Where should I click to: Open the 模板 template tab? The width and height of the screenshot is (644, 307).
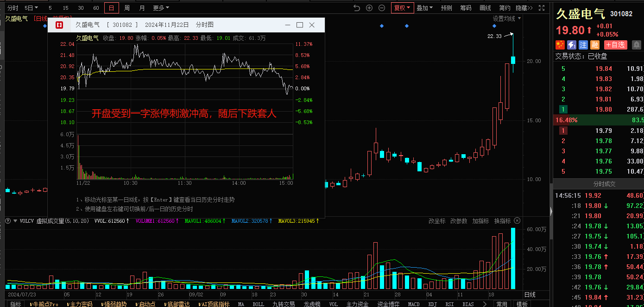[x=522, y=304]
